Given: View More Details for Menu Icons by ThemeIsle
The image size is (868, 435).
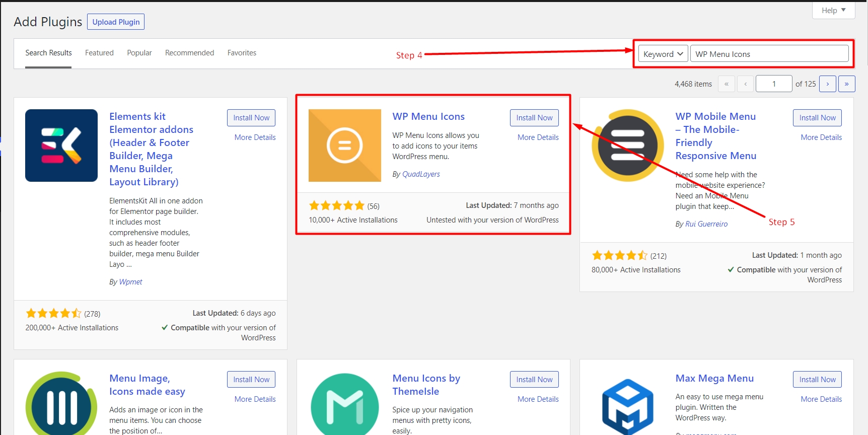Looking at the screenshot, I should [x=538, y=399].
